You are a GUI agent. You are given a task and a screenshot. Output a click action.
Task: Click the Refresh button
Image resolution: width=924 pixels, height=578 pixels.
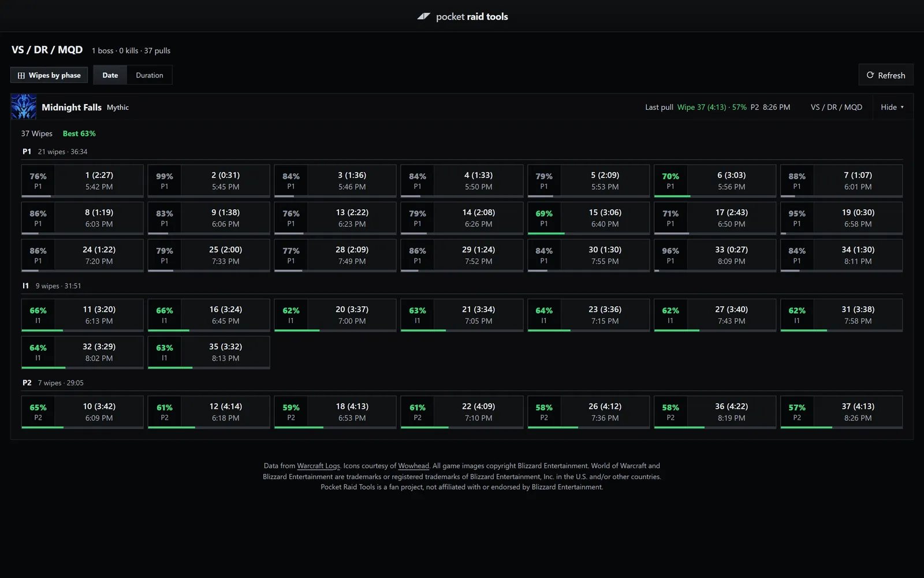point(886,75)
